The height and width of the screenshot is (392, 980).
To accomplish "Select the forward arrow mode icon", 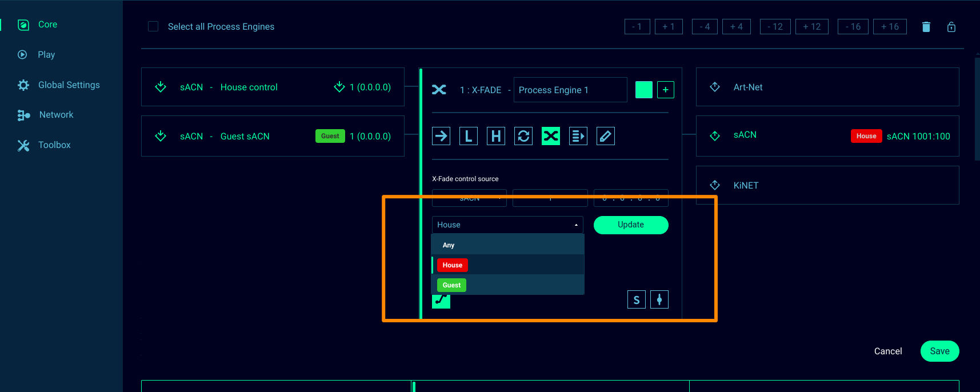I will tap(441, 136).
